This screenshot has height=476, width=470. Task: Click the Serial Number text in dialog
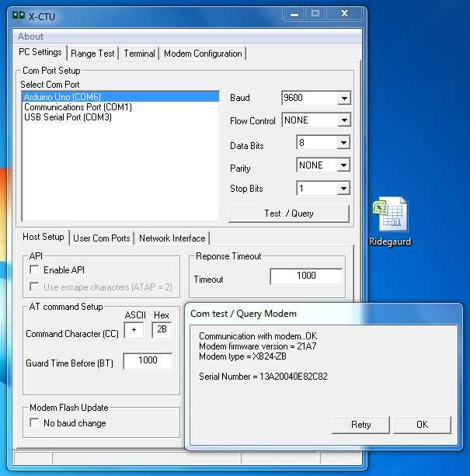(x=263, y=377)
